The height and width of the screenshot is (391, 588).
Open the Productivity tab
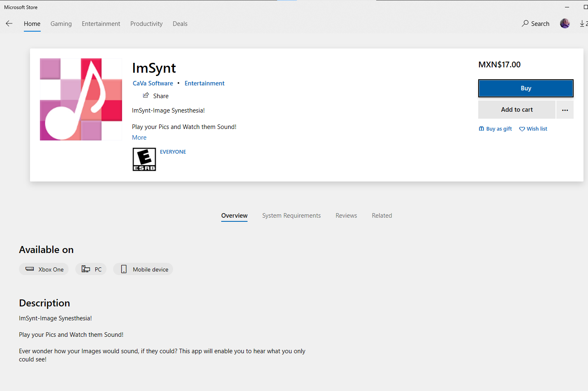click(x=146, y=24)
